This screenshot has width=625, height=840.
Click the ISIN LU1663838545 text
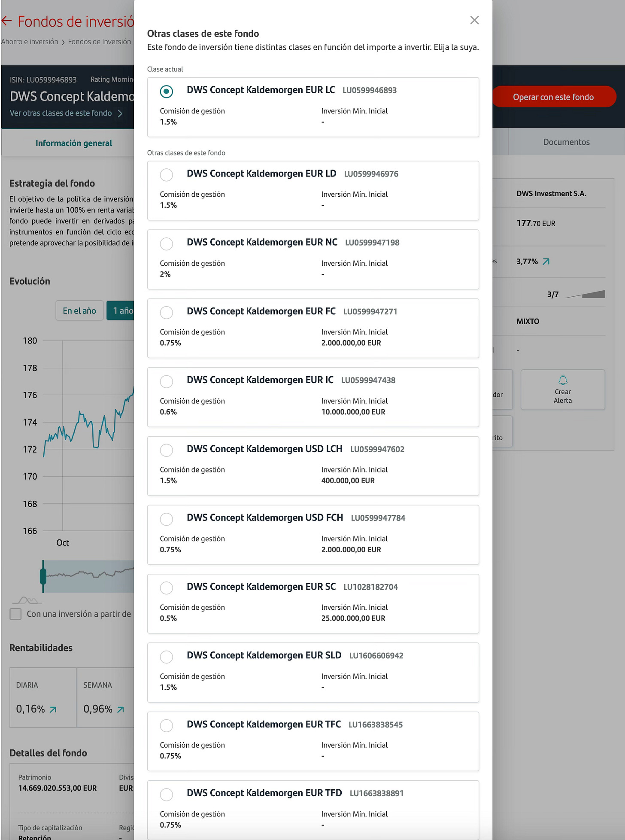coord(376,725)
